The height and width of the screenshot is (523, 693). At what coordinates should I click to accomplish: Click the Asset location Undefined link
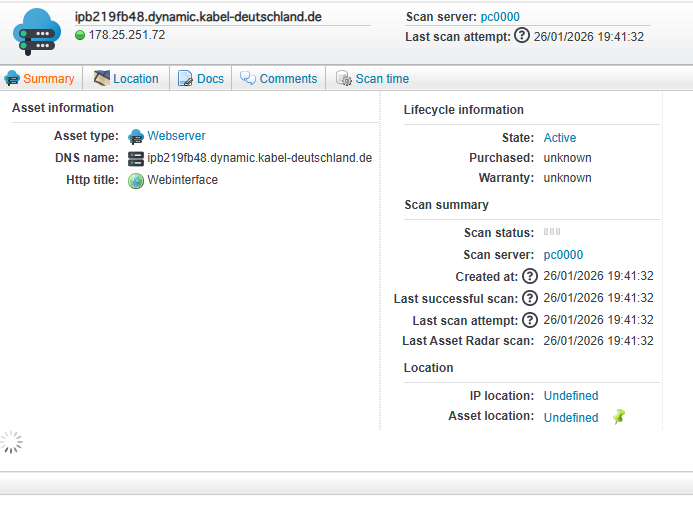point(571,418)
